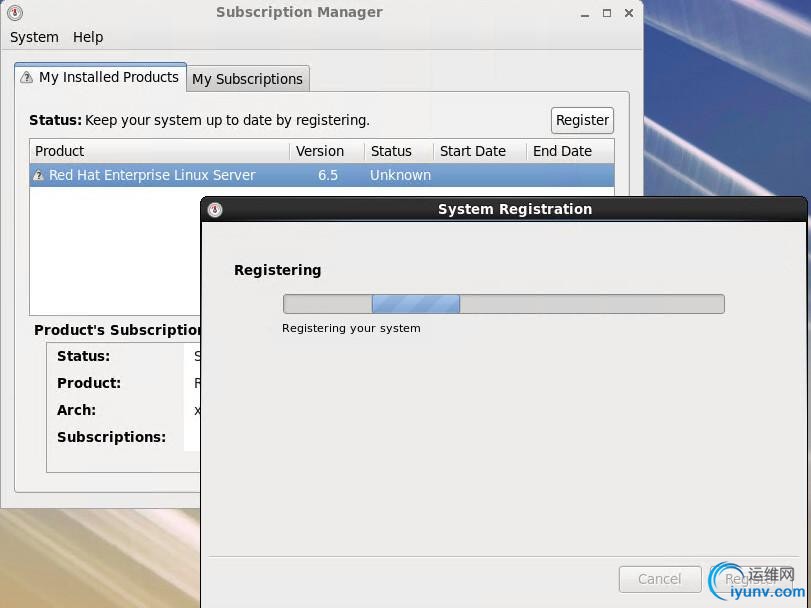Close the Subscription Manager window
The height and width of the screenshot is (608, 811).
[629, 13]
